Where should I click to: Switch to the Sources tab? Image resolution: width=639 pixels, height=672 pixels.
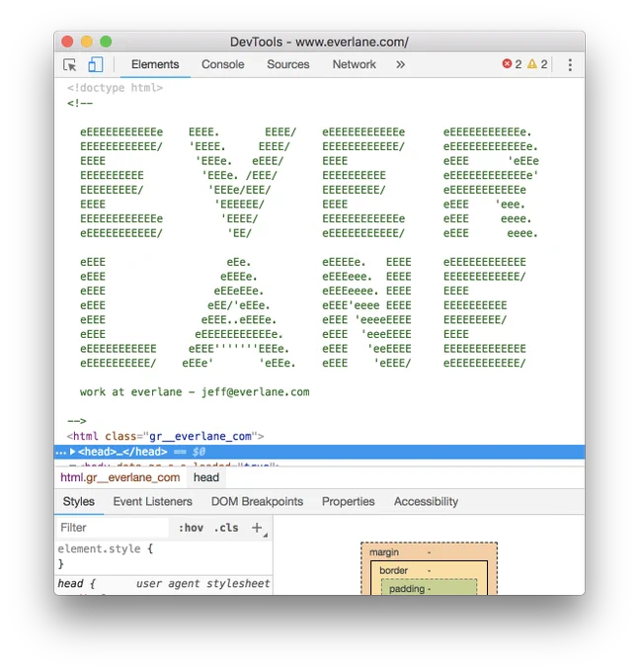(287, 64)
